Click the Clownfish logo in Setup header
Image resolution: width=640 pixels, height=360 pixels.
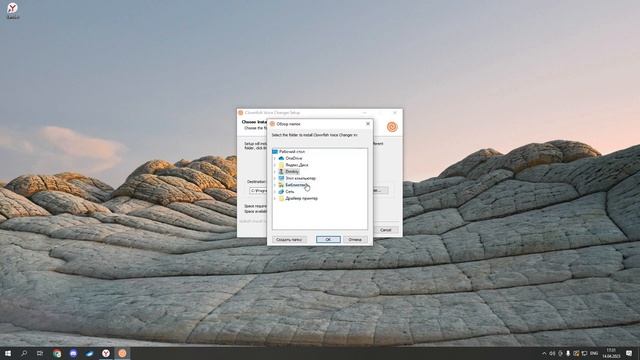pos(392,127)
